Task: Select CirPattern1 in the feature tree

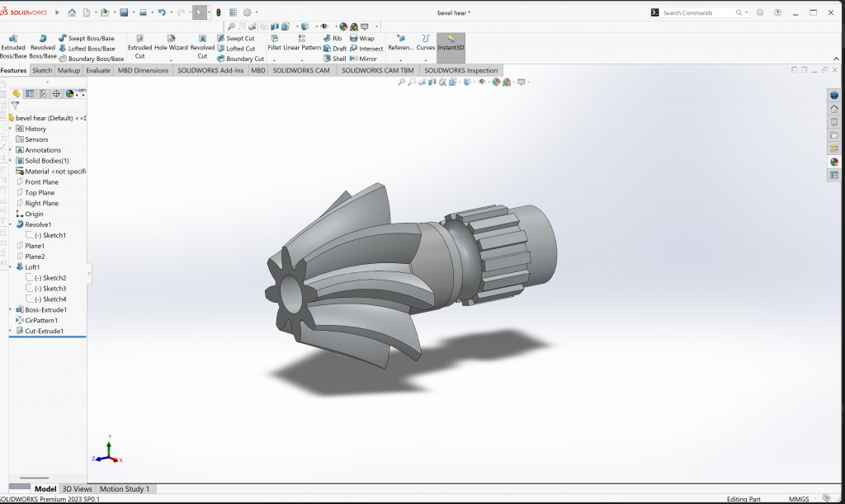Action: click(41, 320)
